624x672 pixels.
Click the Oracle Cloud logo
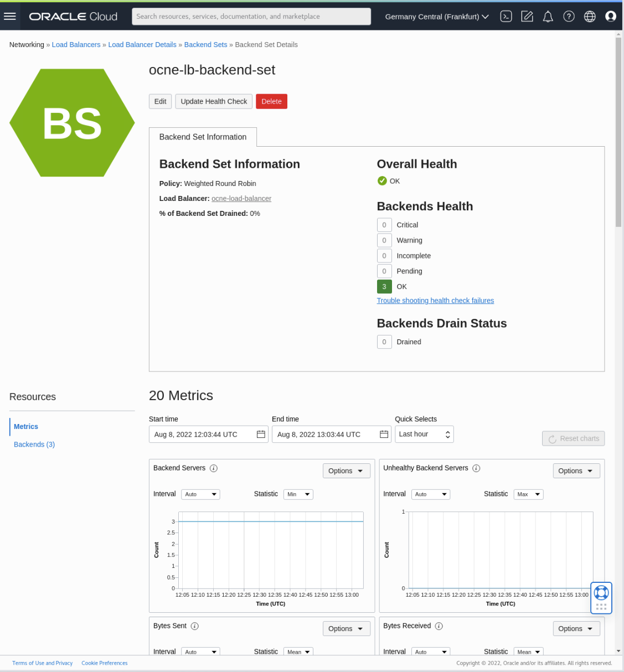(73, 17)
